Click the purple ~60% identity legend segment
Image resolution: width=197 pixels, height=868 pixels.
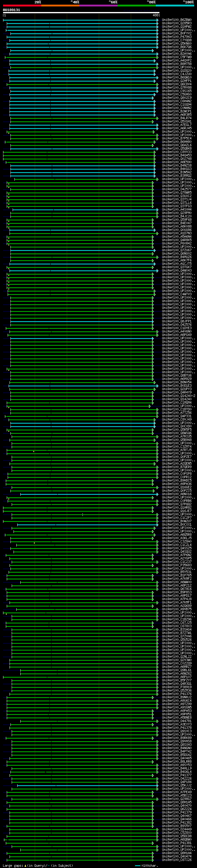pos(99,6)
